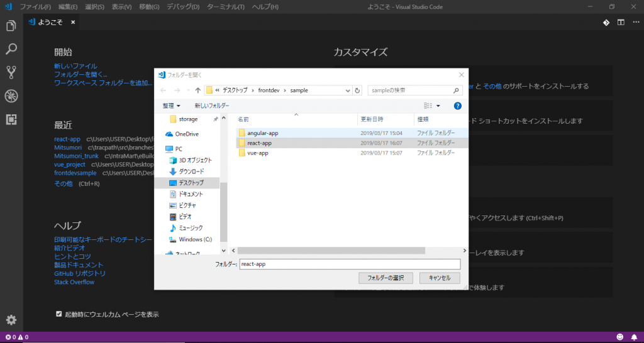Open Source Control view in activity bar

(11, 72)
